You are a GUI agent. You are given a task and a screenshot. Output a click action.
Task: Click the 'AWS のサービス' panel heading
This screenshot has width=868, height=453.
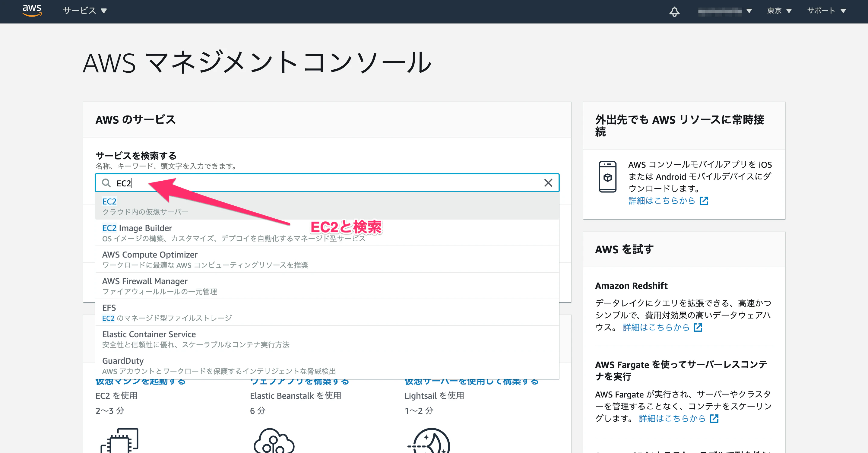[x=135, y=120]
